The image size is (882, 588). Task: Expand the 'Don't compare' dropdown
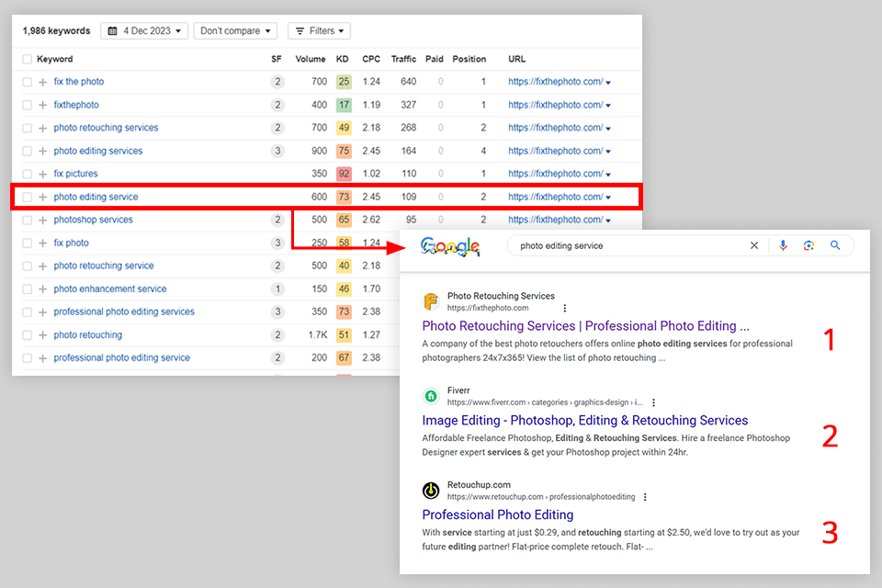point(236,30)
